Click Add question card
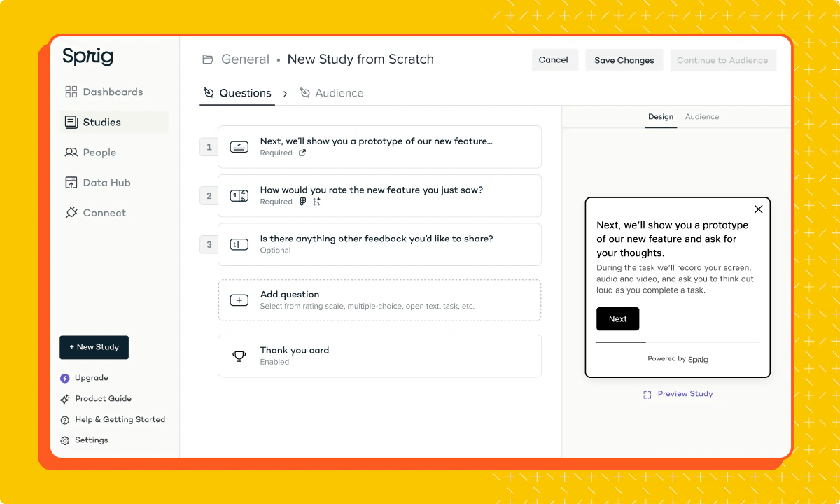 click(379, 300)
